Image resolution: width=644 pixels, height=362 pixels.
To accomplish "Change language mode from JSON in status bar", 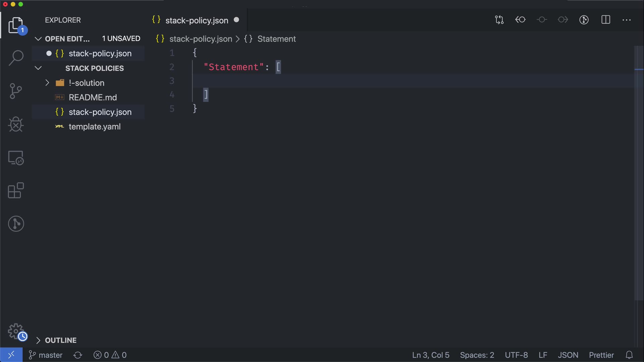I will (568, 355).
